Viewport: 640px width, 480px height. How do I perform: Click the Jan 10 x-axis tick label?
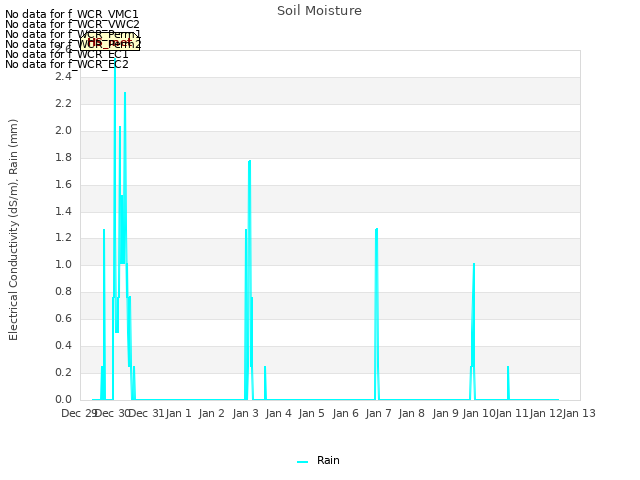coord(479,413)
